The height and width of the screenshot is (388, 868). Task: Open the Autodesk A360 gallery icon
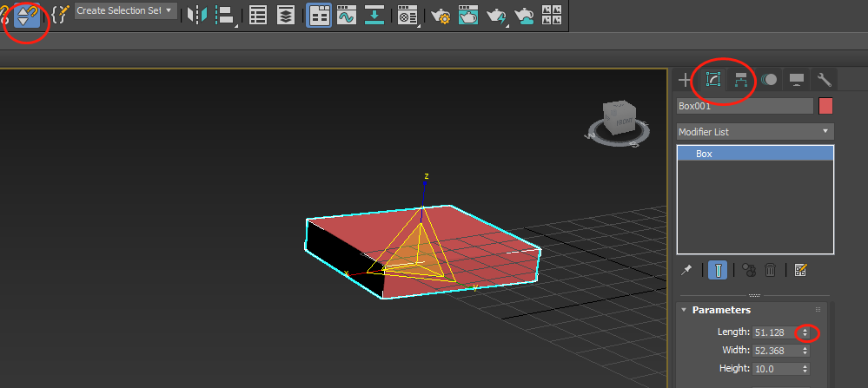click(x=552, y=16)
